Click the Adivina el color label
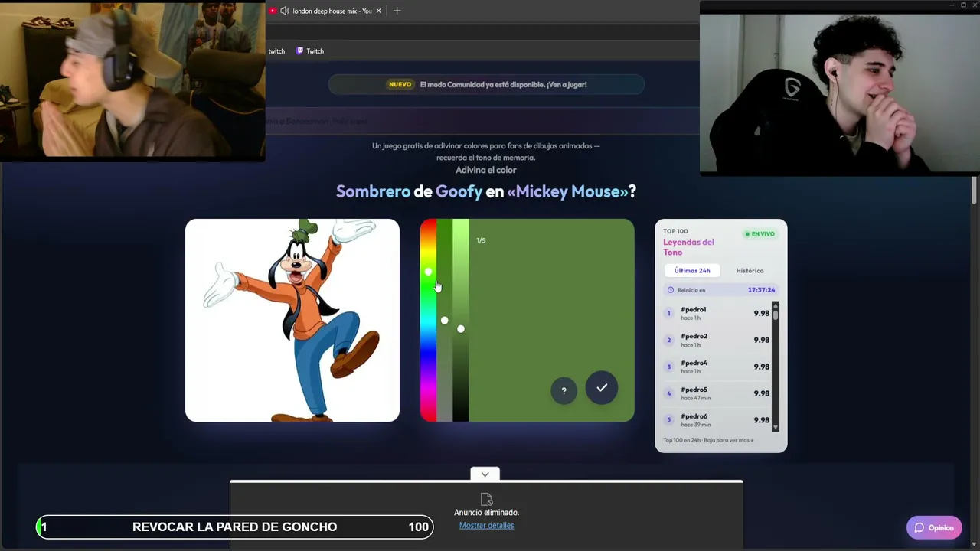This screenshot has height=551, width=980. (486, 170)
